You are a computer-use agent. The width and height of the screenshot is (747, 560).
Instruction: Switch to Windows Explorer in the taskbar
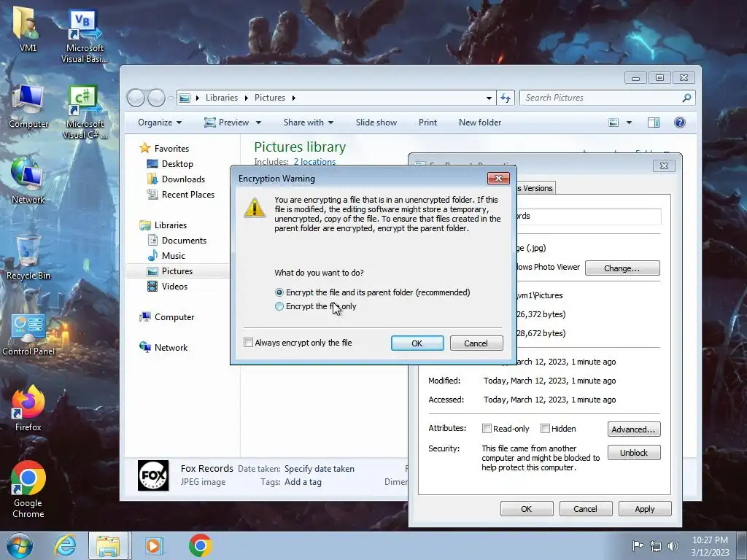[x=108, y=545]
